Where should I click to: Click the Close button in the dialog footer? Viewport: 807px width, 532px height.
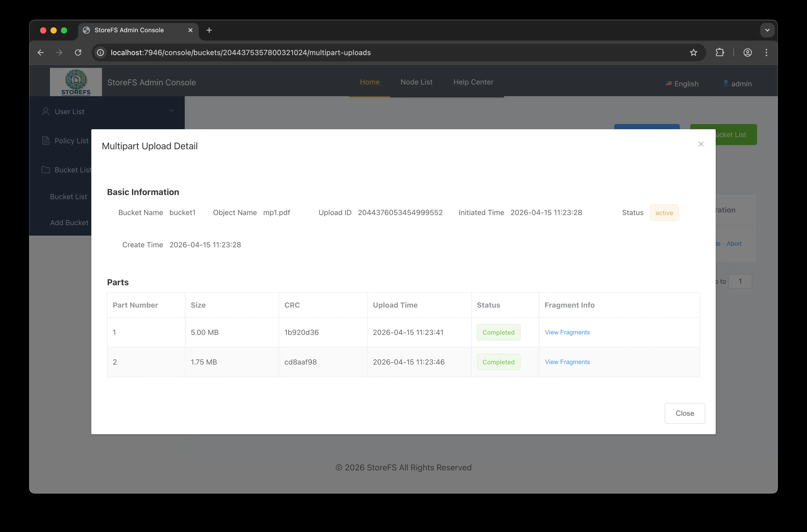(684, 413)
